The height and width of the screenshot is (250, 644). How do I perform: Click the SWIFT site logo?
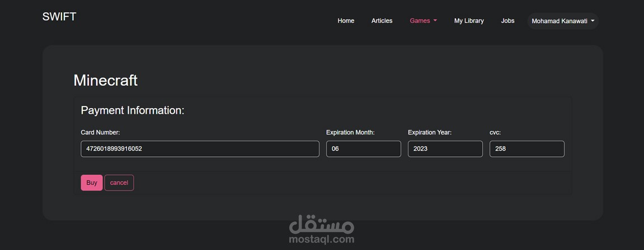click(x=59, y=17)
